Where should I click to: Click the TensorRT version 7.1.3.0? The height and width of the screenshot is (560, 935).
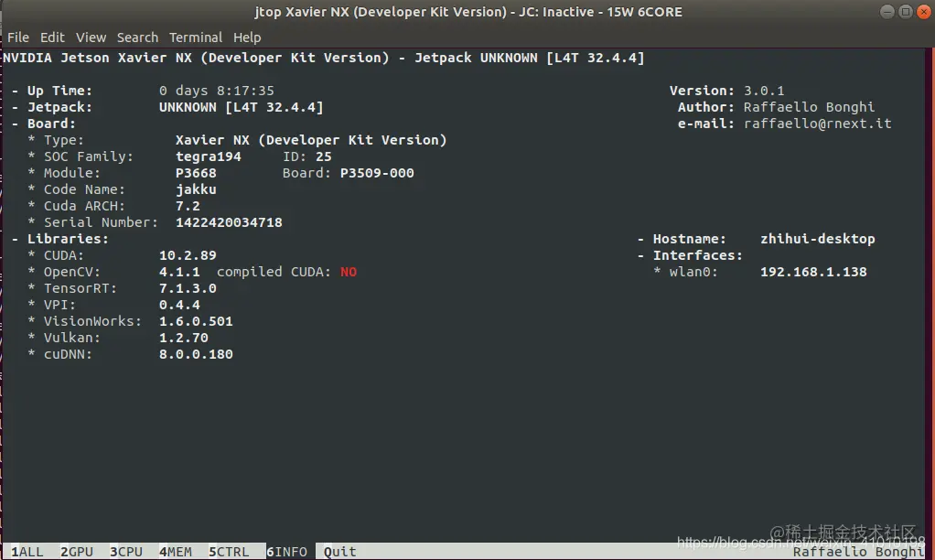(188, 288)
